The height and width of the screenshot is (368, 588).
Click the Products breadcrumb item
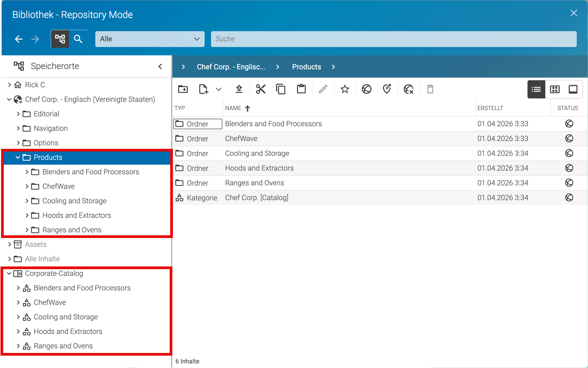pyautogui.click(x=307, y=67)
